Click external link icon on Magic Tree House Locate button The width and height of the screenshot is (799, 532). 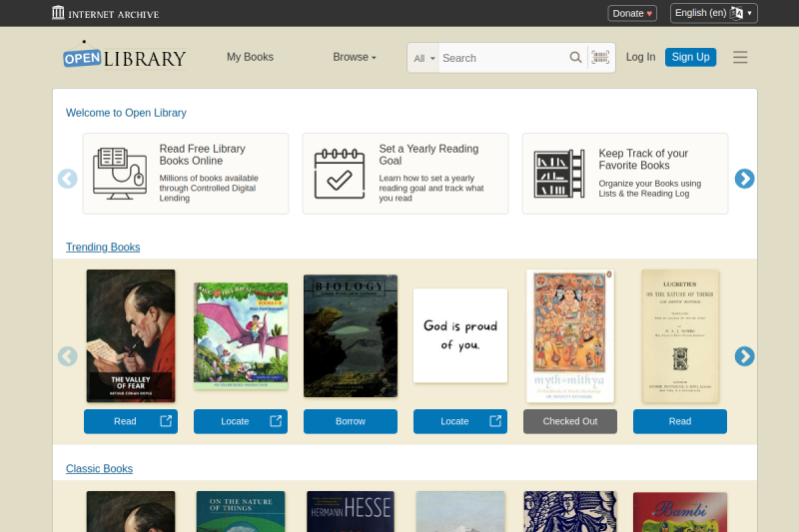(x=276, y=421)
